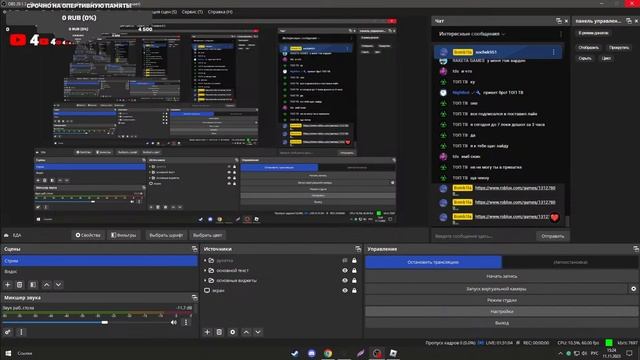640x360 pixels.
Task: Unlock the greyed-out top source group
Action: click(354, 260)
